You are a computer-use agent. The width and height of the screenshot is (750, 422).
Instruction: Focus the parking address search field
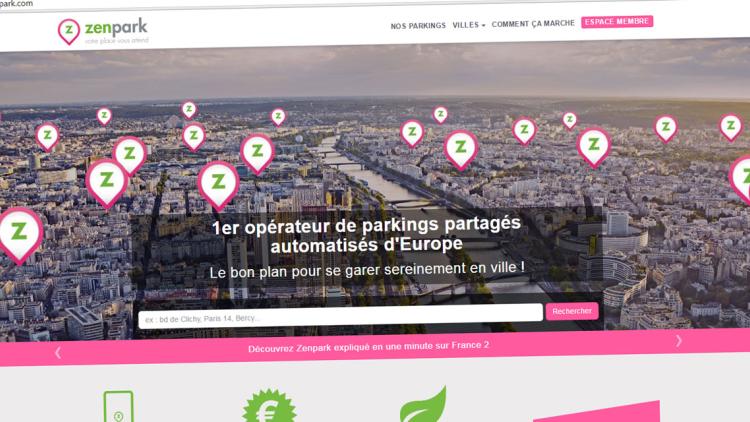[x=340, y=316]
